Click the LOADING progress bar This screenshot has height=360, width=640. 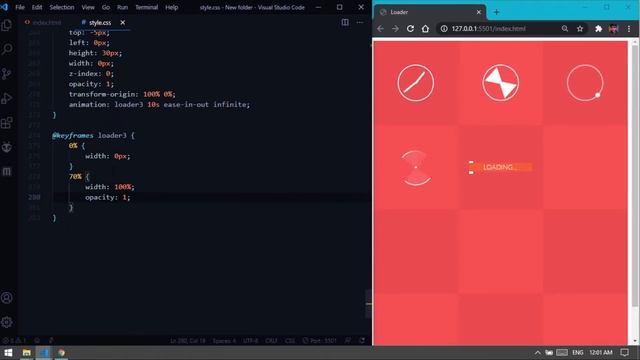click(x=500, y=167)
